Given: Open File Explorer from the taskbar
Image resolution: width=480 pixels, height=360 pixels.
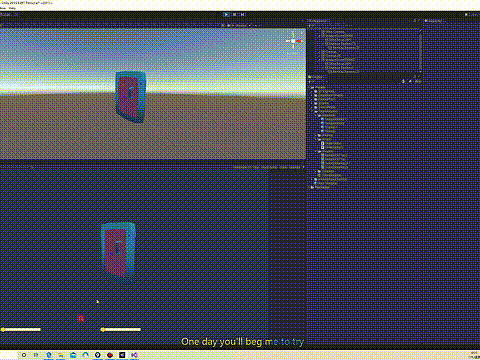Looking at the screenshot, I should (x=61, y=355).
